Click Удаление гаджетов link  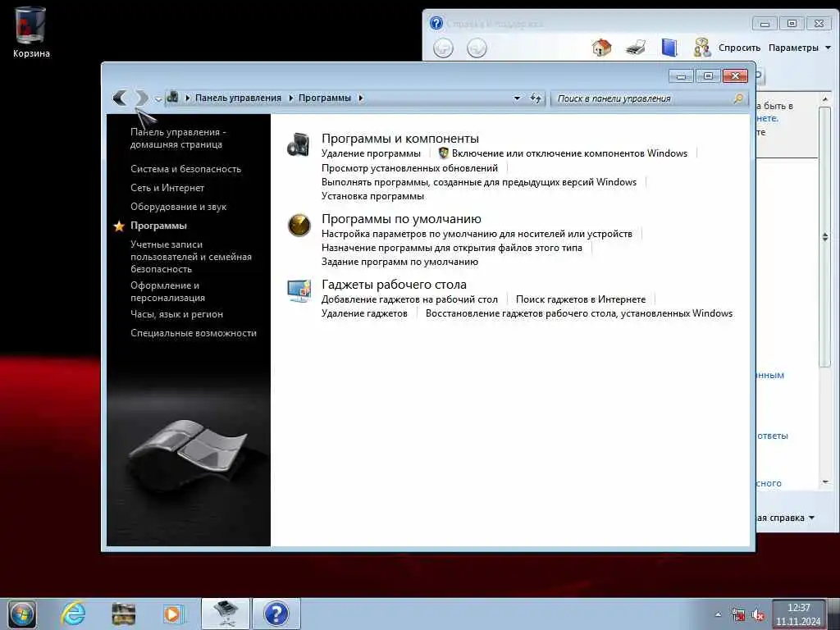[364, 313]
